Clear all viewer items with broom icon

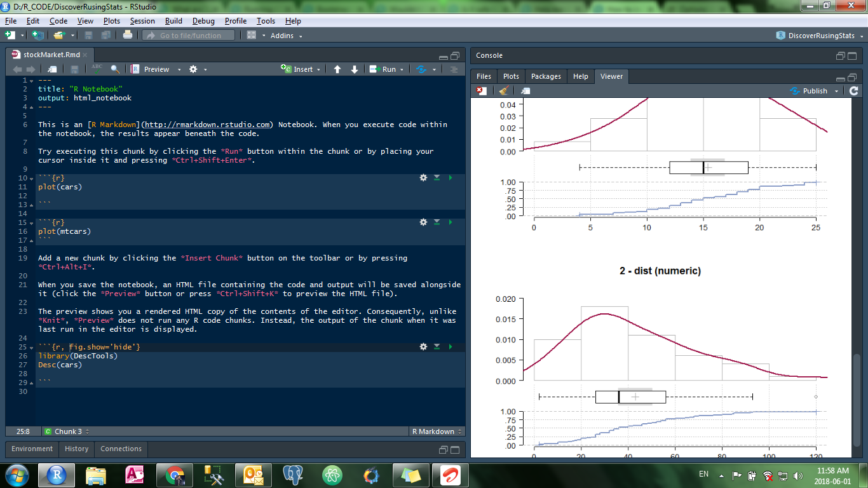503,91
